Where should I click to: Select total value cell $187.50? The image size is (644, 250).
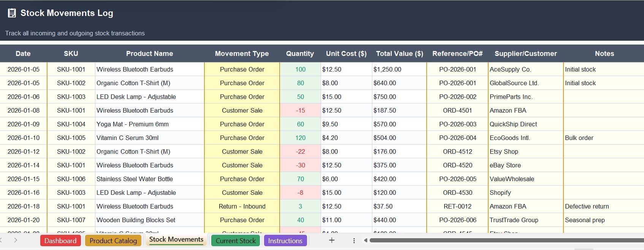click(400, 110)
